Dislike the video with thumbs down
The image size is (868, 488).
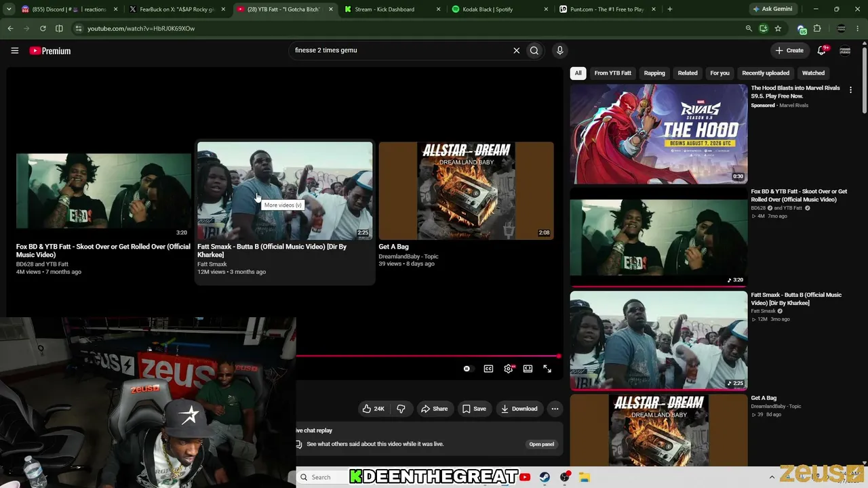[x=401, y=409]
